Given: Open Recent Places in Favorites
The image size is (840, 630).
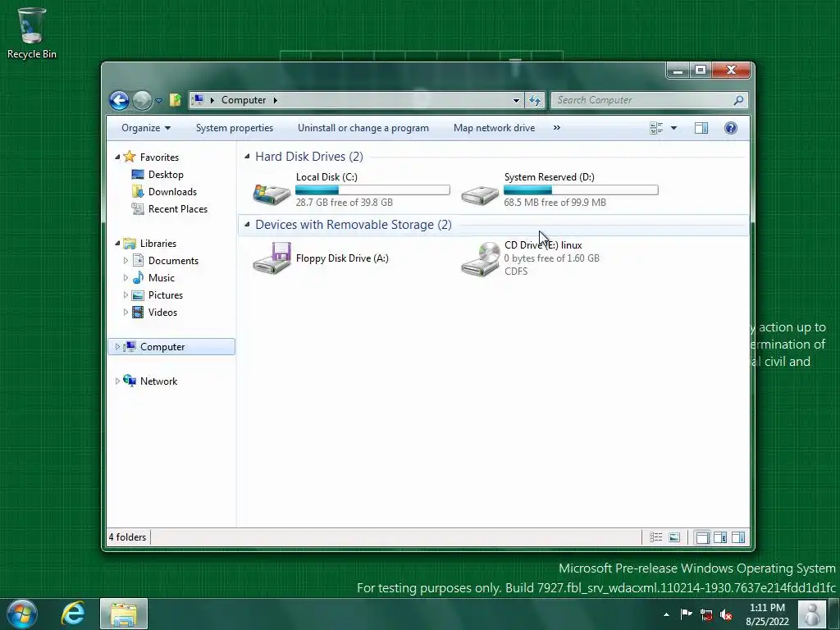Looking at the screenshot, I should pyautogui.click(x=170, y=209).
